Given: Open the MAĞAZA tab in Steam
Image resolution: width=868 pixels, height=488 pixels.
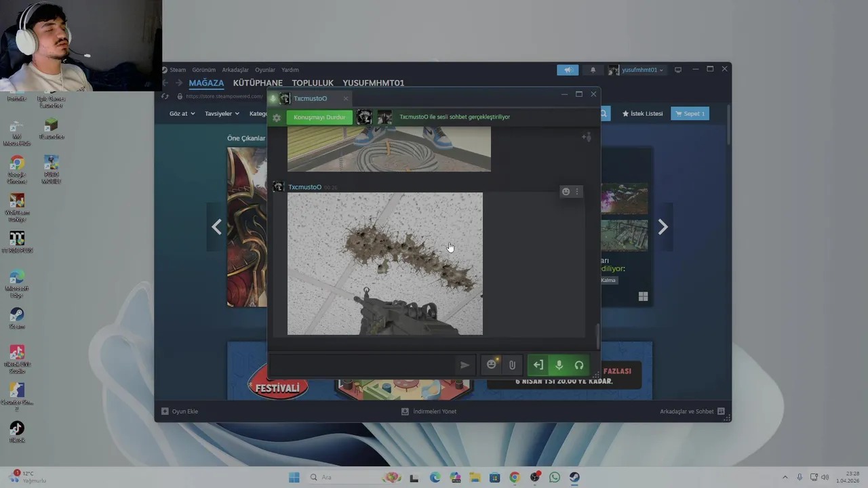Looking at the screenshot, I should pos(206,83).
